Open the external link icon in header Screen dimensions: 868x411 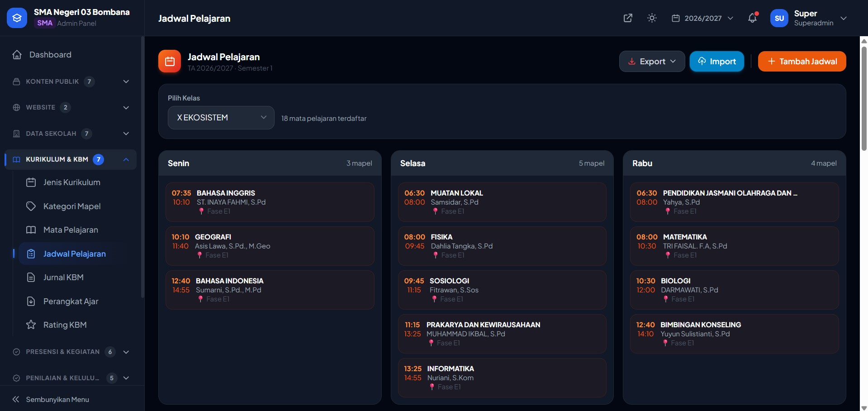pos(628,18)
